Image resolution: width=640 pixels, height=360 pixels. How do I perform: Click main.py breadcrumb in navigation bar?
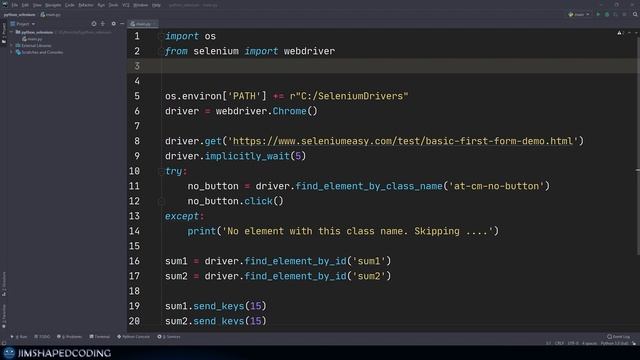[x=51, y=15]
